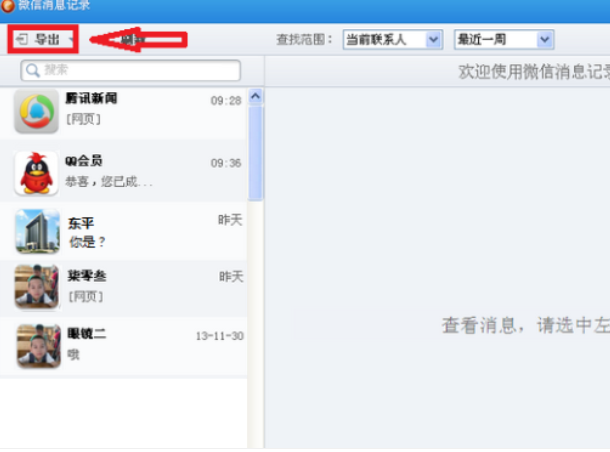The width and height of the screenshot is (610, 452).
Task: Open the QQ会员 conversation name
Action: click(x=84, y=161)
